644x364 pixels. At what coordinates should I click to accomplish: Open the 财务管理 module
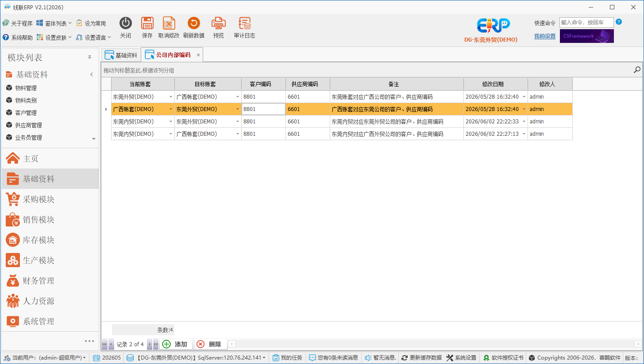(50, 280)
